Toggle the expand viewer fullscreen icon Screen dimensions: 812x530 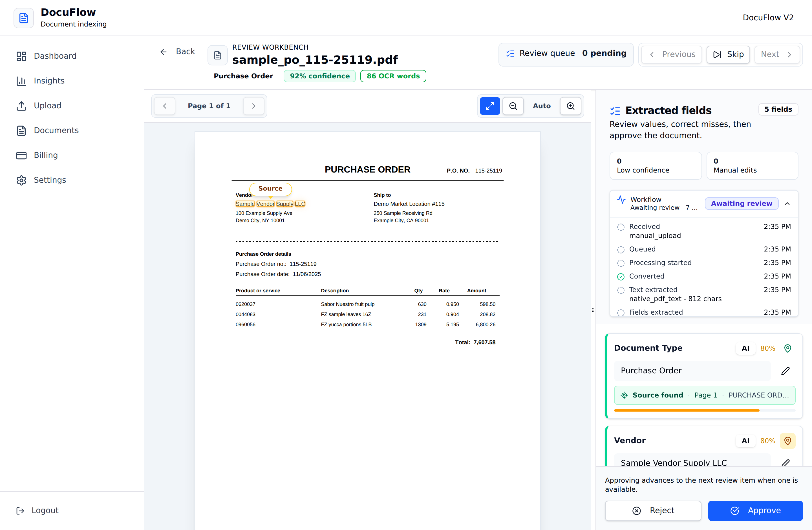tap(489, 106)
